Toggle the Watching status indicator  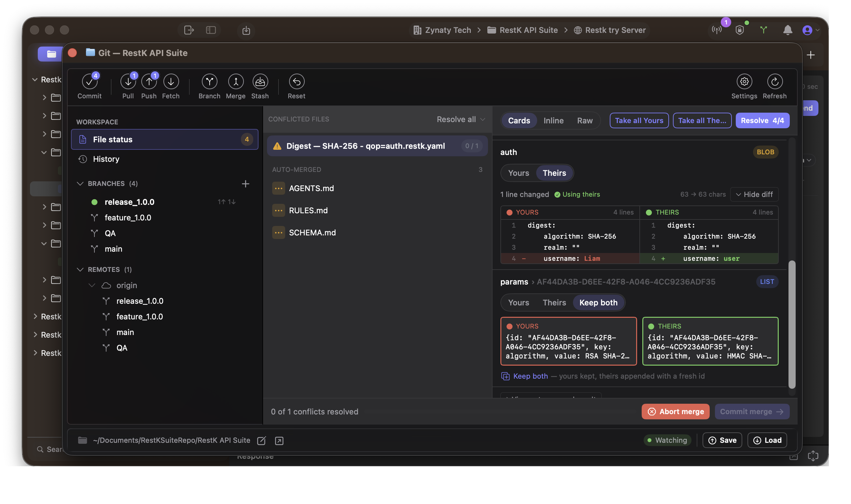(x=667, y=440)
